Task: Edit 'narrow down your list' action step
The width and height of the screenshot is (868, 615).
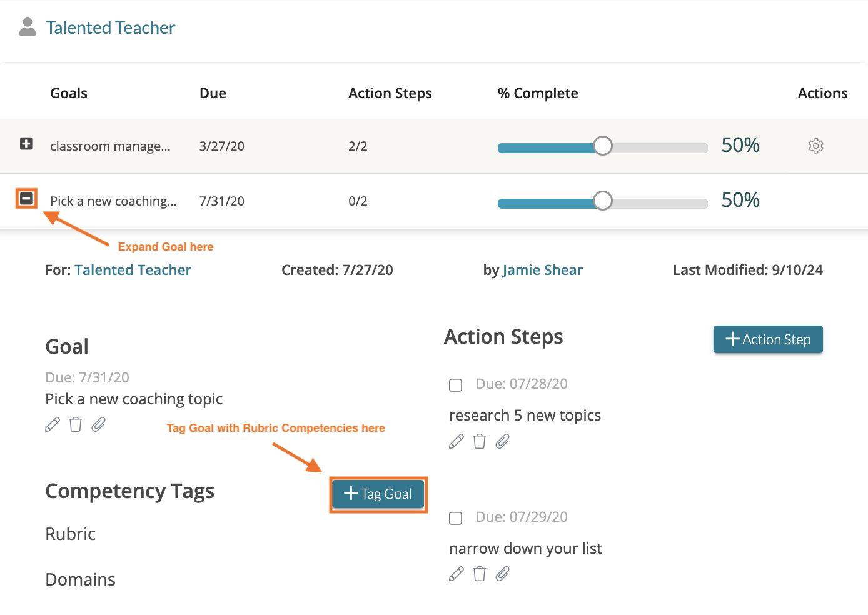Action: point(457,574)
